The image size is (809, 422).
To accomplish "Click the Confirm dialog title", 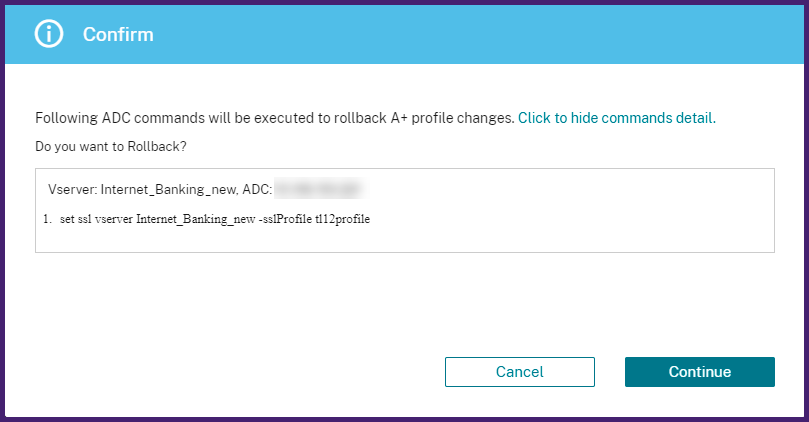I will 118,35.
